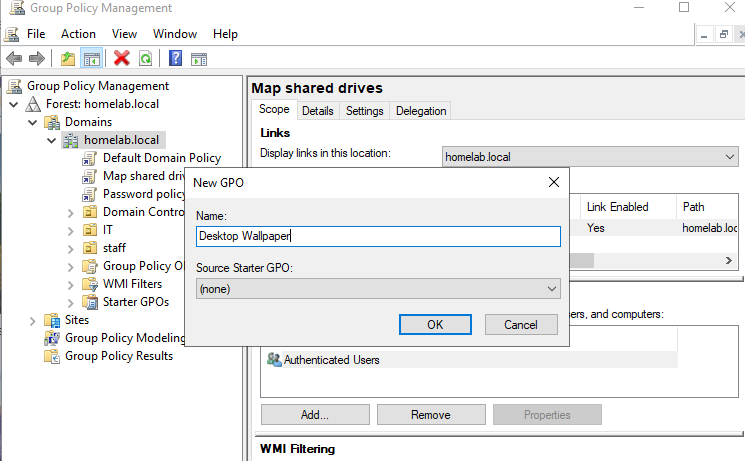Collapse the Domains tree node

33,123
